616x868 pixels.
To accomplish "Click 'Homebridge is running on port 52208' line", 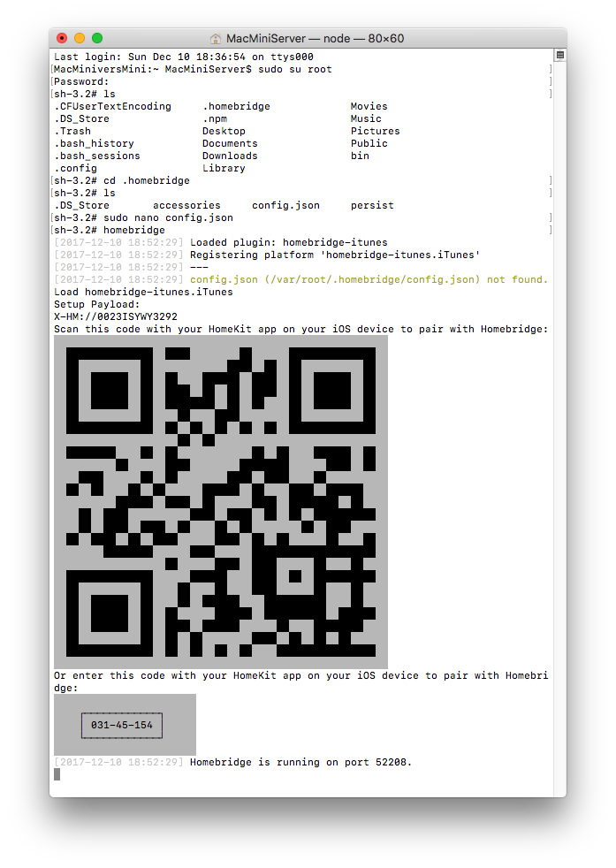I will (x=300, y=762).
